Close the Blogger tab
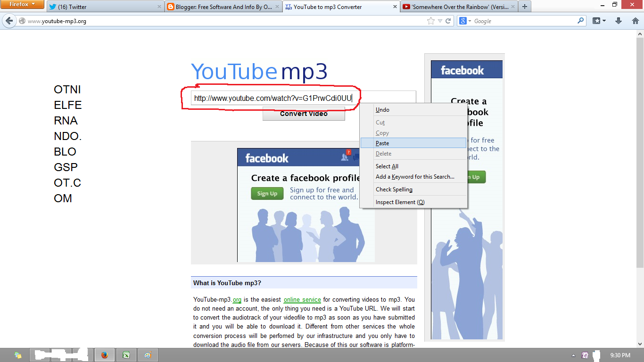Screen dimensions: 644x362 click(x=277, y=7)
